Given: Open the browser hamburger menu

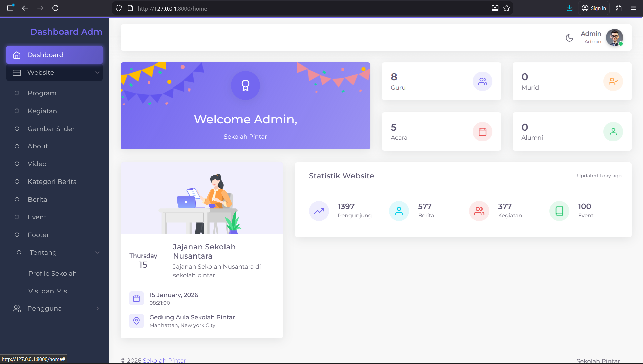Looking at the screenshot, I should coord(633,8).
